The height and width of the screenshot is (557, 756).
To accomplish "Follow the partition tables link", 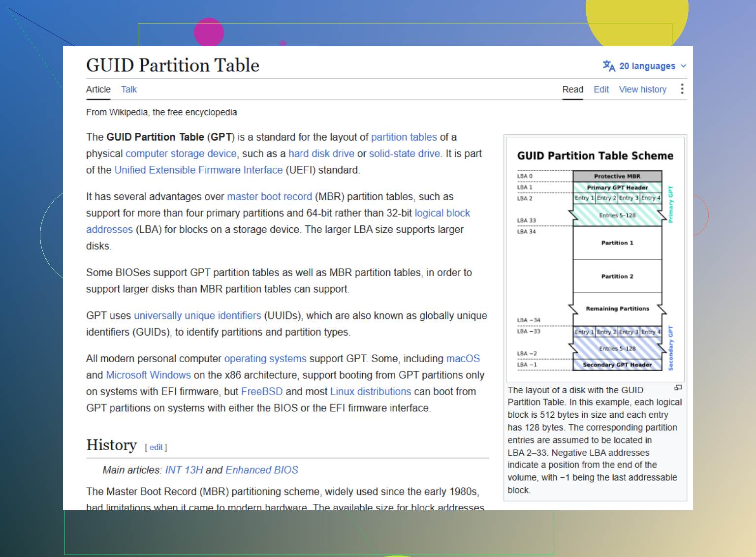I will 404,137.
